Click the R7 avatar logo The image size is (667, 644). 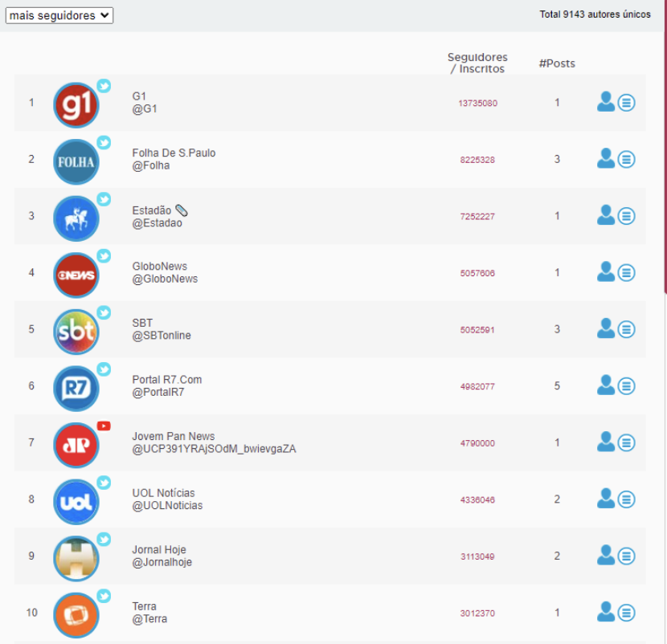click(76, 389)
